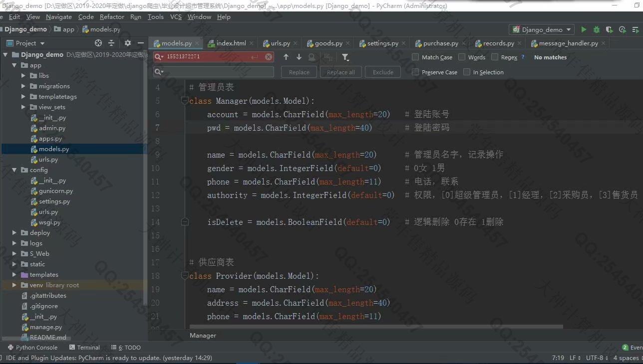Viewport: 643px width, 364px height.
Task: Locate current file in Project panel
Action: [98, 43]
